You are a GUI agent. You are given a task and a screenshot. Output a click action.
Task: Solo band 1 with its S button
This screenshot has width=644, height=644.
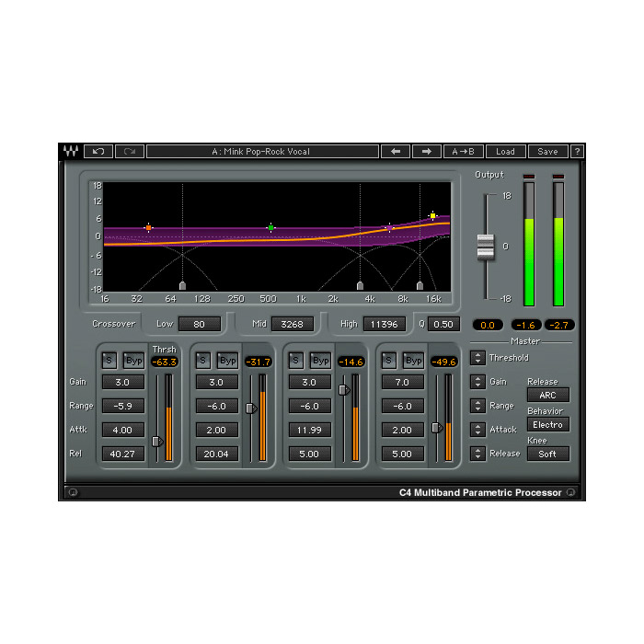(x=109, y=361)
